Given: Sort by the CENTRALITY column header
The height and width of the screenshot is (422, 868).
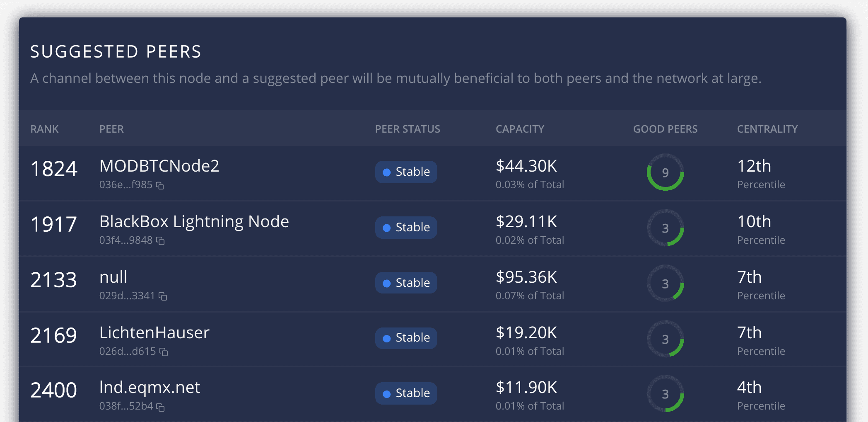Looking at the screenshot, I should click(x=767, y=129).
